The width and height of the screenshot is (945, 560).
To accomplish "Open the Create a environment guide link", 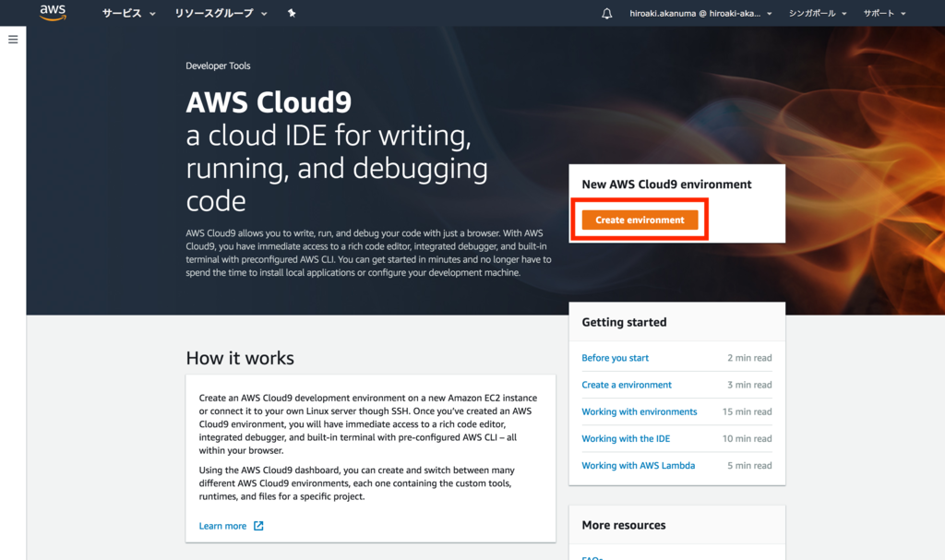I will point(627,385).
